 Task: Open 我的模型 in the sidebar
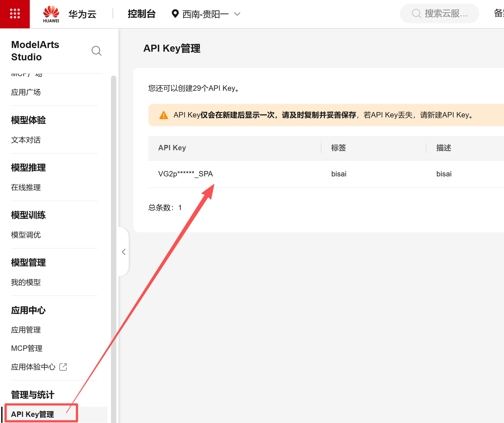click(26, 282)
